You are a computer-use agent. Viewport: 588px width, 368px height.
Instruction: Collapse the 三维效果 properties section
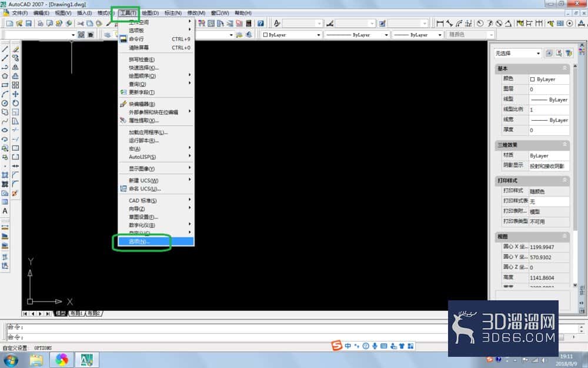564,145
